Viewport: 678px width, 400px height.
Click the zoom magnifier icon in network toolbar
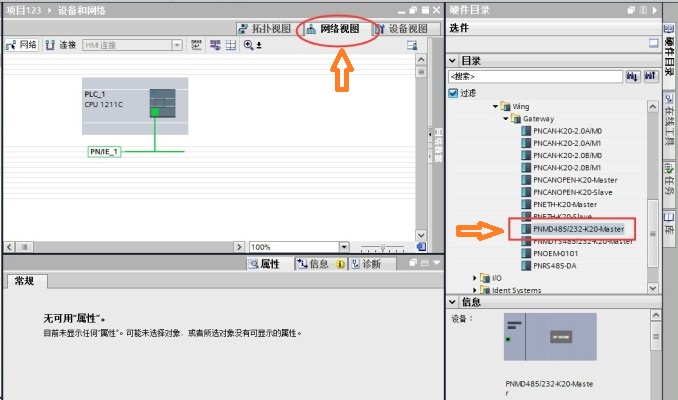click(249, 45)
